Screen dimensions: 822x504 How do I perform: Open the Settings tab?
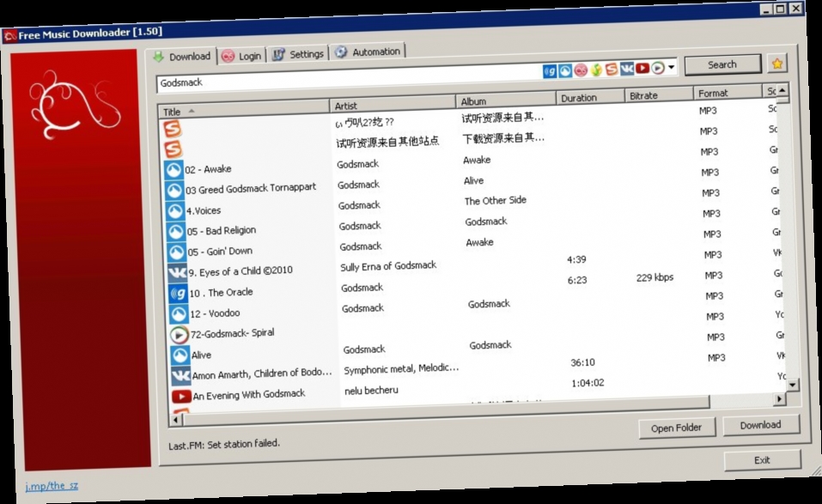298,54
